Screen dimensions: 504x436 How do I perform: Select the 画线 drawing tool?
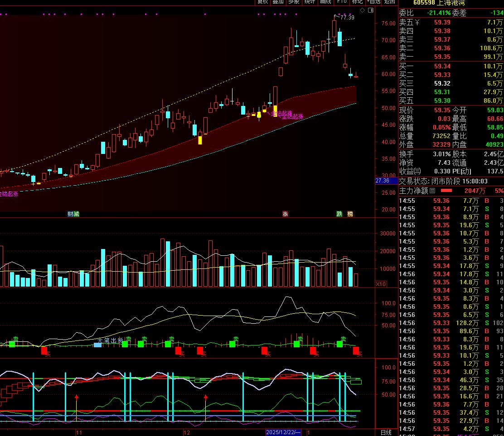325,2
